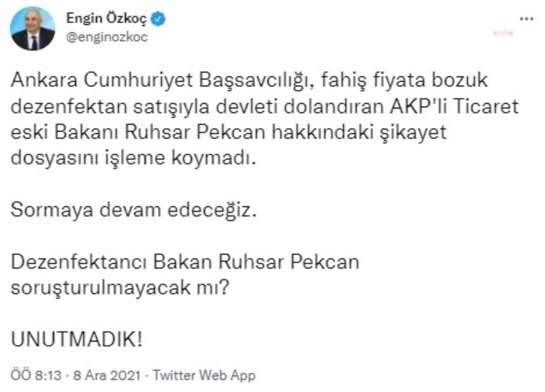Click Engin Özkoç's profile avatar photo
Image resolution: width=545 pixels, height=392 pixels.
[x=33, y=29]
